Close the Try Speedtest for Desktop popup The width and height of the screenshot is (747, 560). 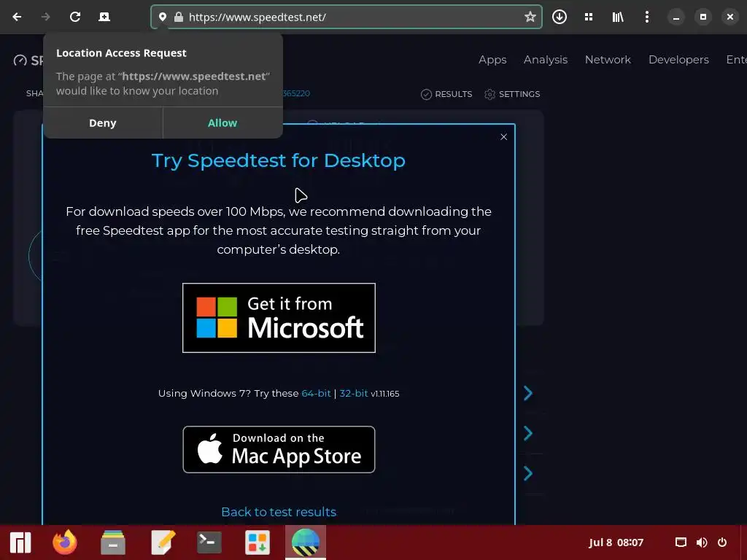[x=503, y=137]
